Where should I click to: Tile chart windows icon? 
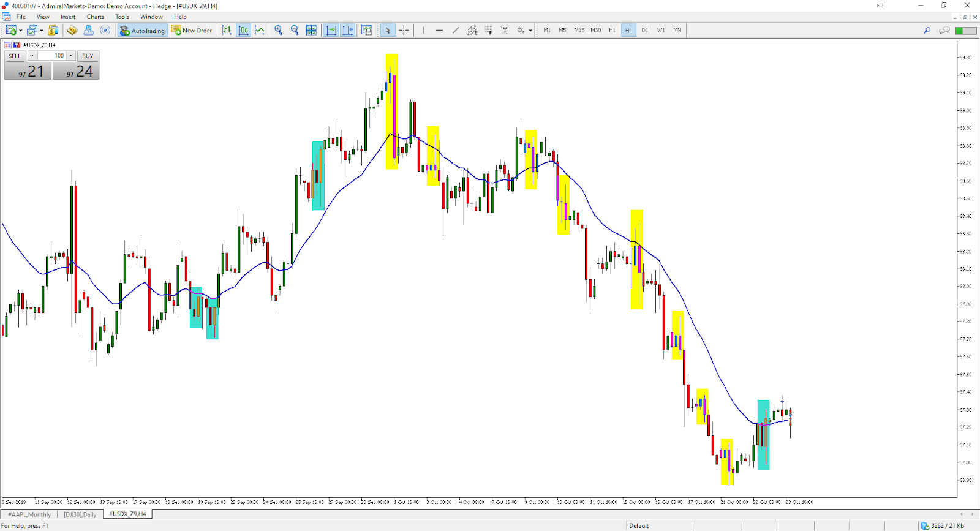click(311, 30)
